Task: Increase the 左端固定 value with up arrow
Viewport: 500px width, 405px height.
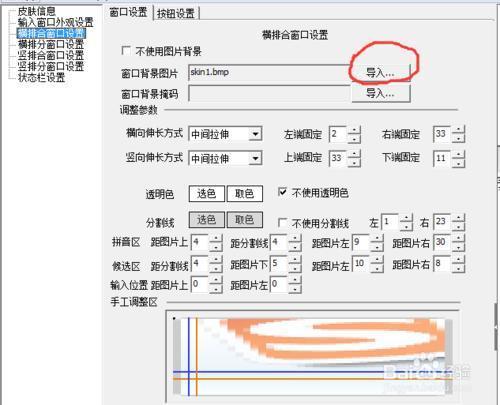Action: coord(354,130)
